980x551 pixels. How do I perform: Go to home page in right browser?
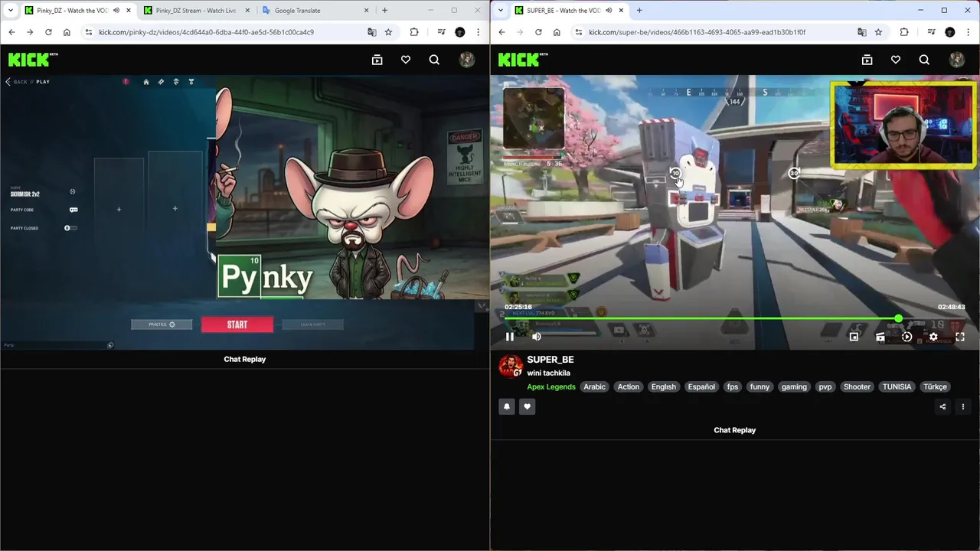tap(557, 32)
